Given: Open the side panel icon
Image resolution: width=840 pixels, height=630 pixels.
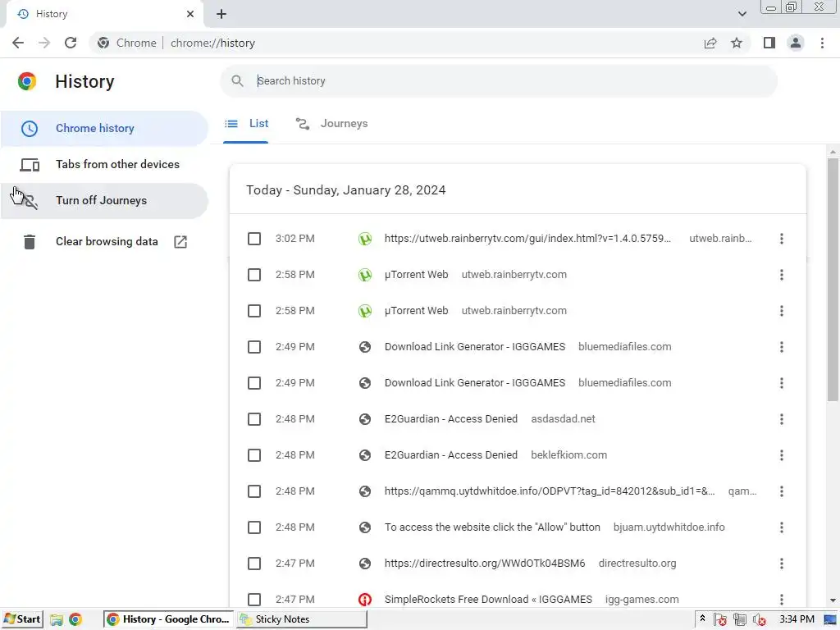Looking at the screenshot, I should 769,43.
